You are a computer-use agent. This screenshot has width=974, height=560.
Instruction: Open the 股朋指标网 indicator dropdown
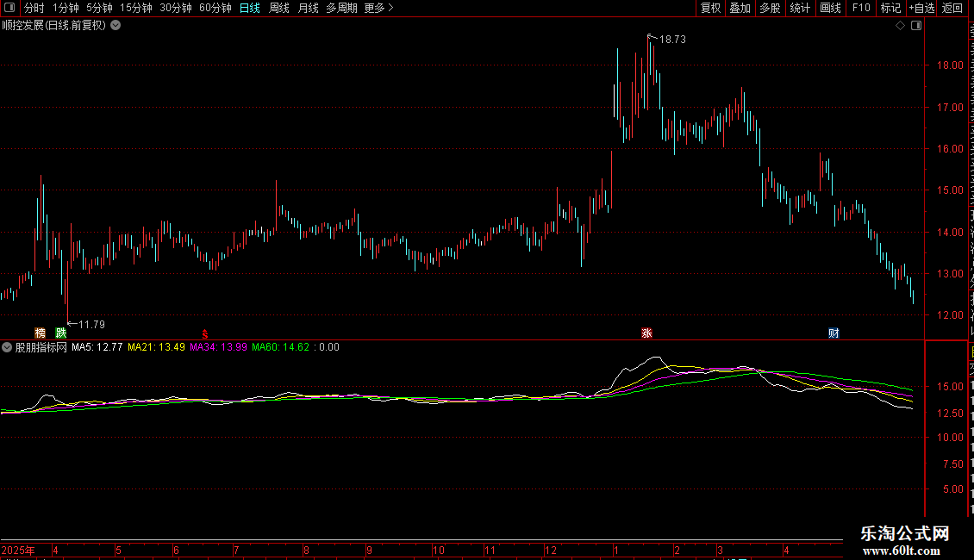(7, 347)
